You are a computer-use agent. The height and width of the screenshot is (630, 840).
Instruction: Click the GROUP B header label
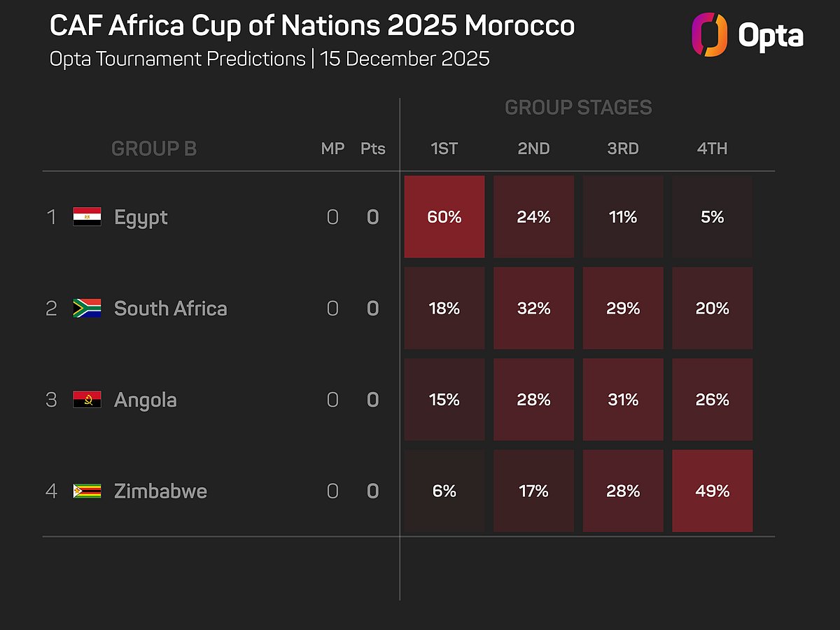154,148
